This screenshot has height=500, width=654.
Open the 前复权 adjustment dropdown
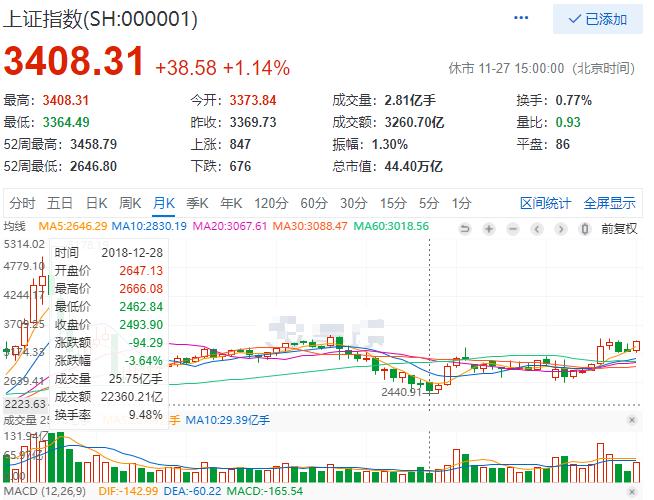tap(619, 229)
